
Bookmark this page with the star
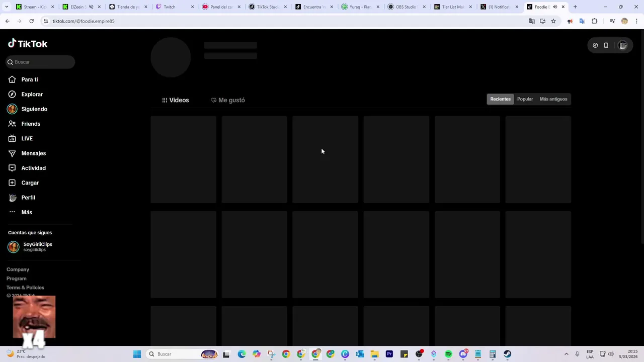(x=553, y=21)
